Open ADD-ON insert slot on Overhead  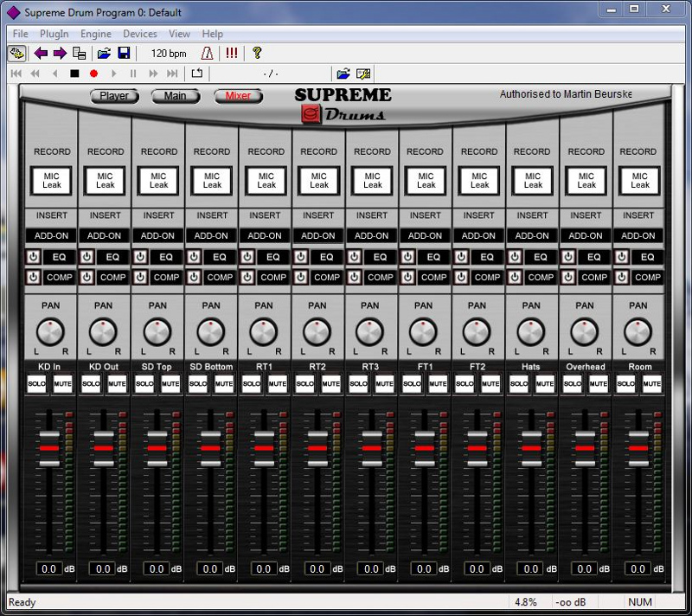click(x=586, y=235)
